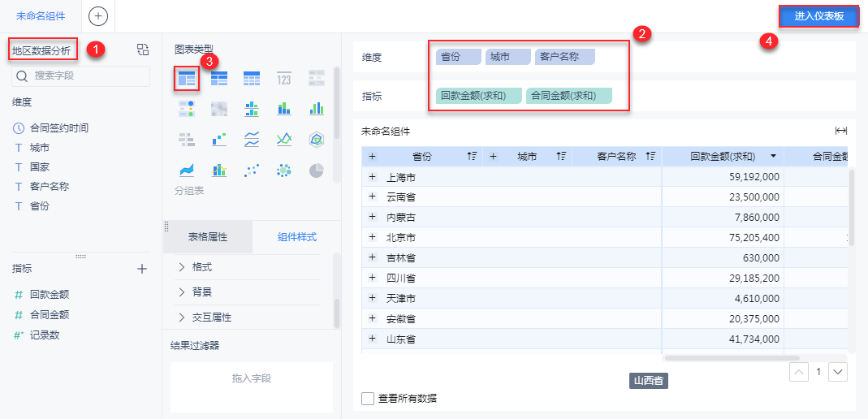Screen dimensions: 868x419
Task: Select the waterfall chart type
Action: [x=219, y=140]
